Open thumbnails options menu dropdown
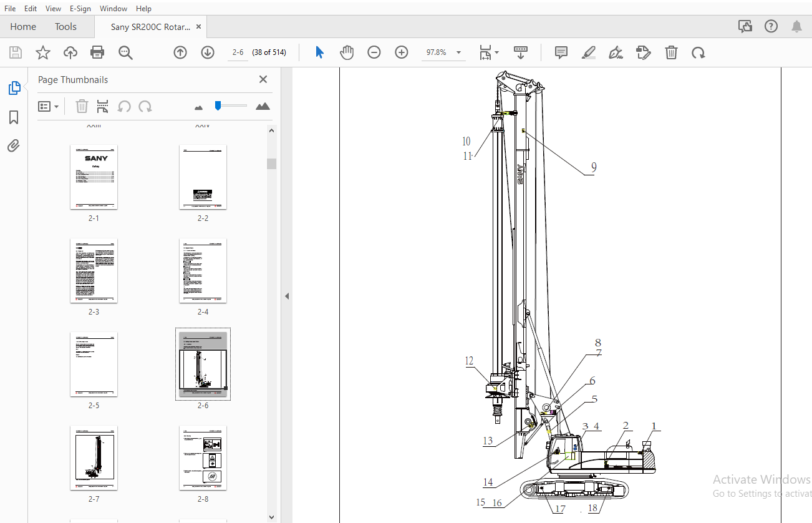Viewport: 812px width, 523px height. coord(48,106)
